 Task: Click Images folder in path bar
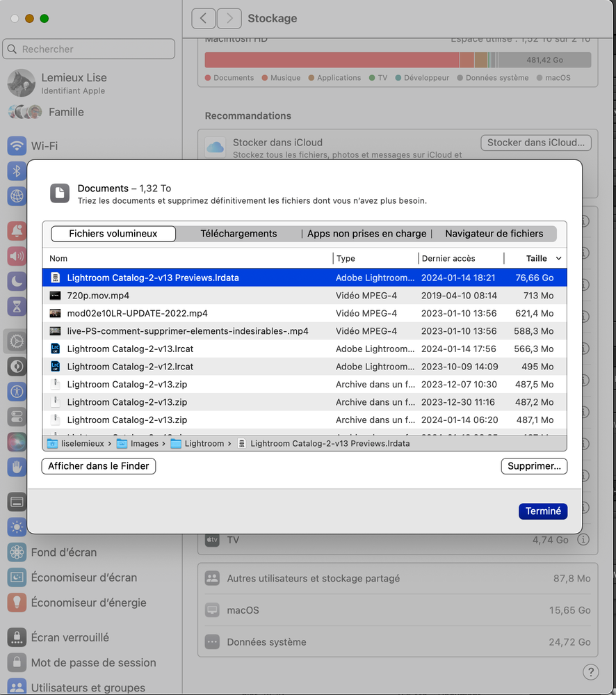pos(137,443)
